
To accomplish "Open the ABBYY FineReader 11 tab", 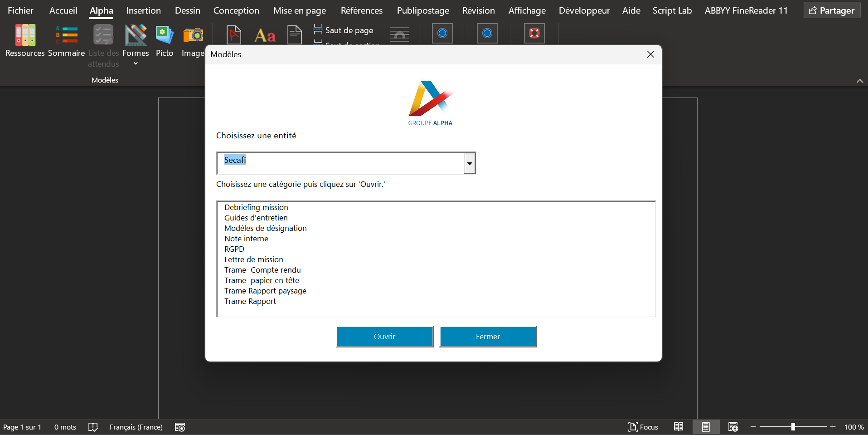I will pos(746,10).
